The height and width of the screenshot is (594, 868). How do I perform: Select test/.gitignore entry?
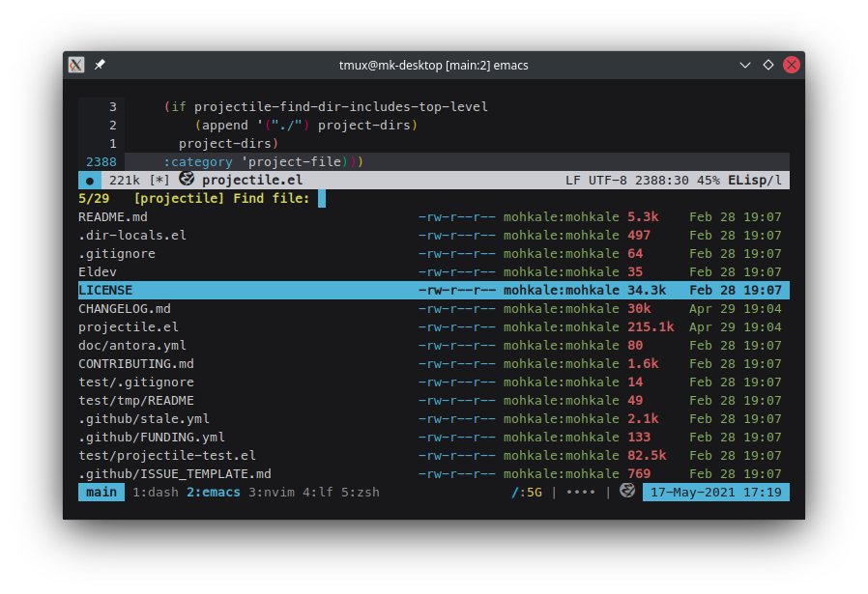point(434,382)
